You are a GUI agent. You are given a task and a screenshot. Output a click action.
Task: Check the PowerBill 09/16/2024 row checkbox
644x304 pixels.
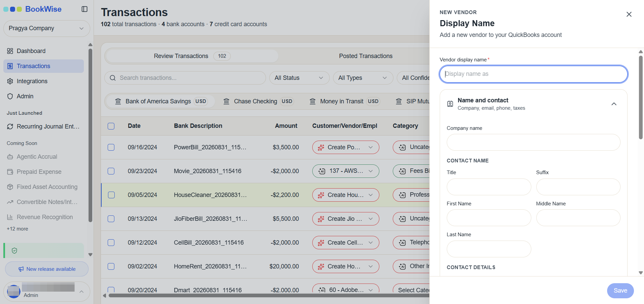tap(111, 147)
